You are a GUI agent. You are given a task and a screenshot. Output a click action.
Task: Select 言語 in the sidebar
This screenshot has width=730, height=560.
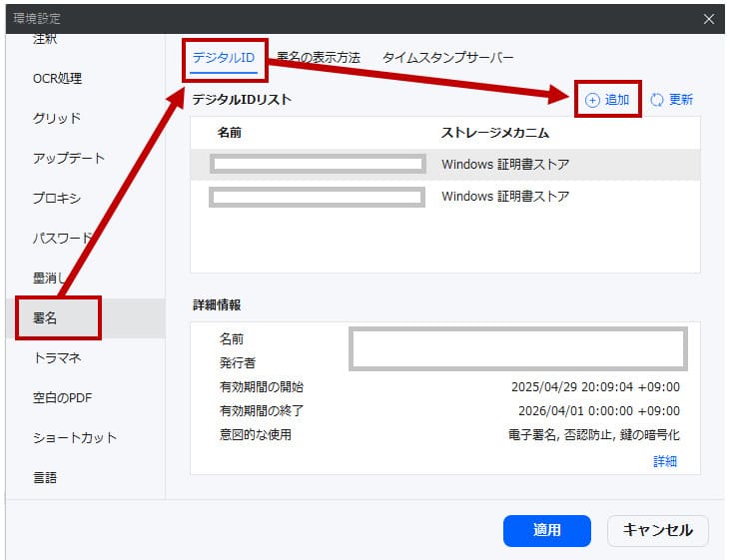coord(46,477)
